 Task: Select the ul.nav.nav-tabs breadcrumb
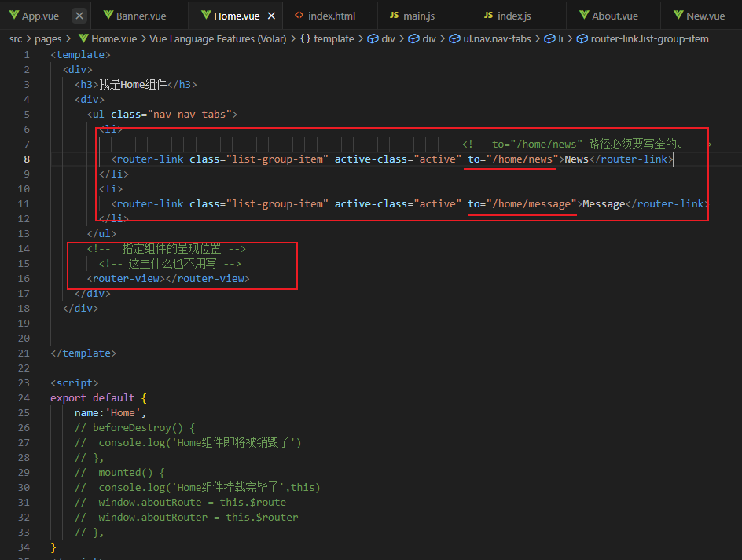pos(497,38)
